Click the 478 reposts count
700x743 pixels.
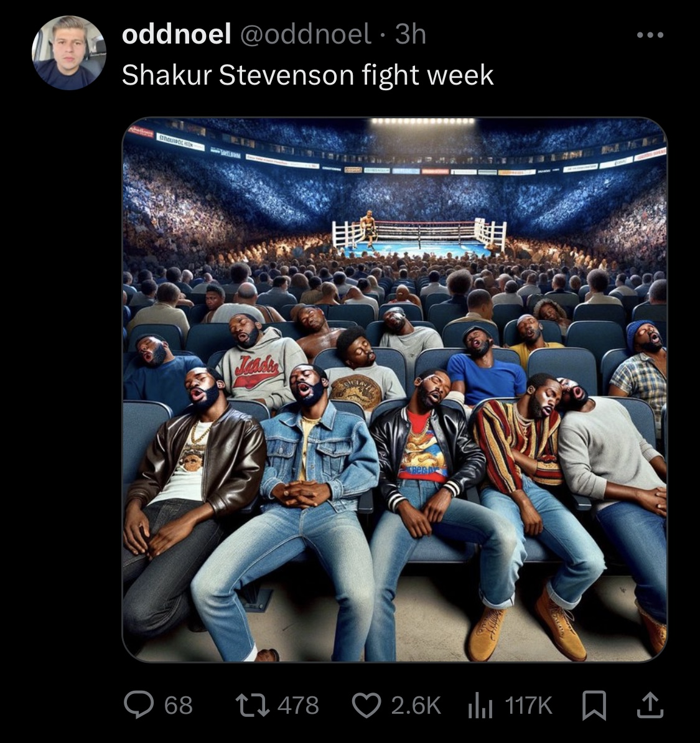coord(298,706)
